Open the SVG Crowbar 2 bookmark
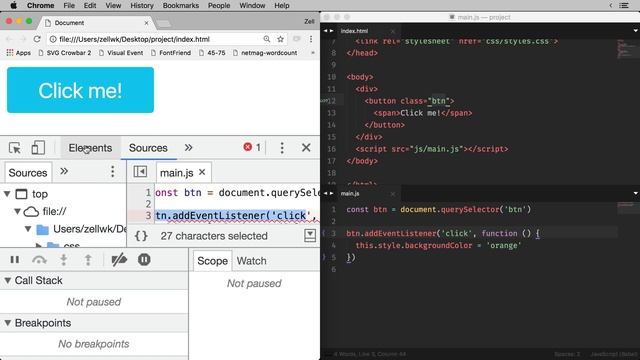The image size is (640, 360). pyautogui.click(x=64, y=53)
